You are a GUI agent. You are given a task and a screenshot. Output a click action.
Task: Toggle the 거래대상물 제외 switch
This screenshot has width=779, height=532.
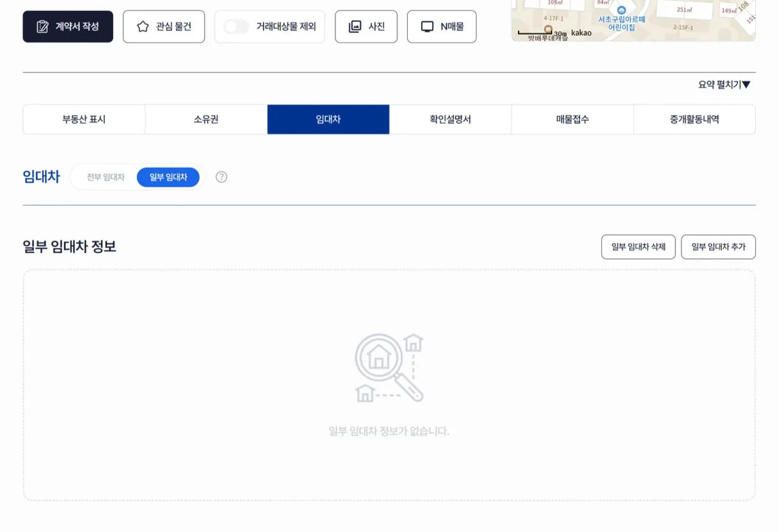click(x=236, y=27)
